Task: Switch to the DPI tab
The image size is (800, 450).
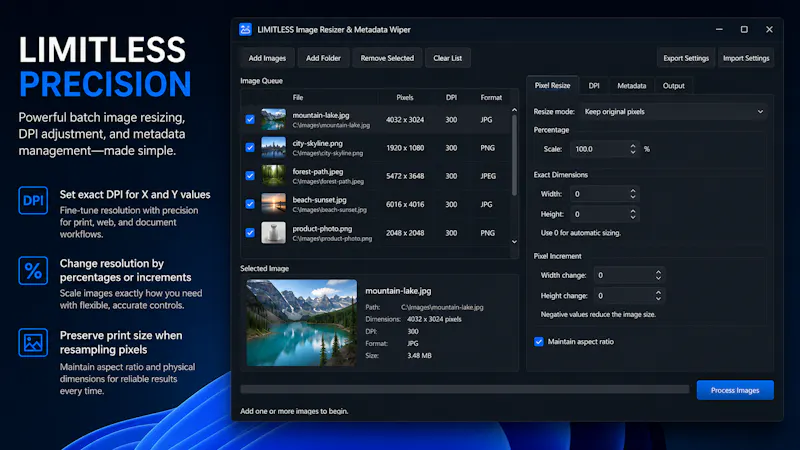Action: tap(594, 86)
